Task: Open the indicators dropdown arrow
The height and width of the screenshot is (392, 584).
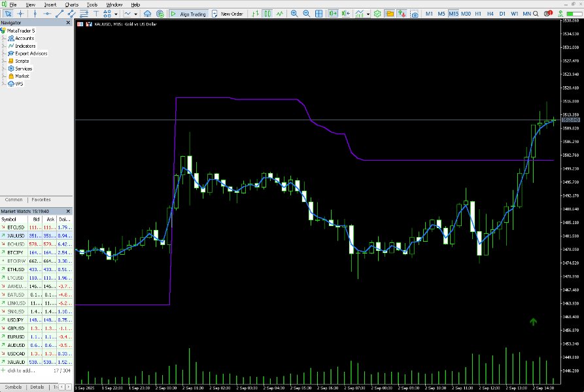Action: click(368, 14)
